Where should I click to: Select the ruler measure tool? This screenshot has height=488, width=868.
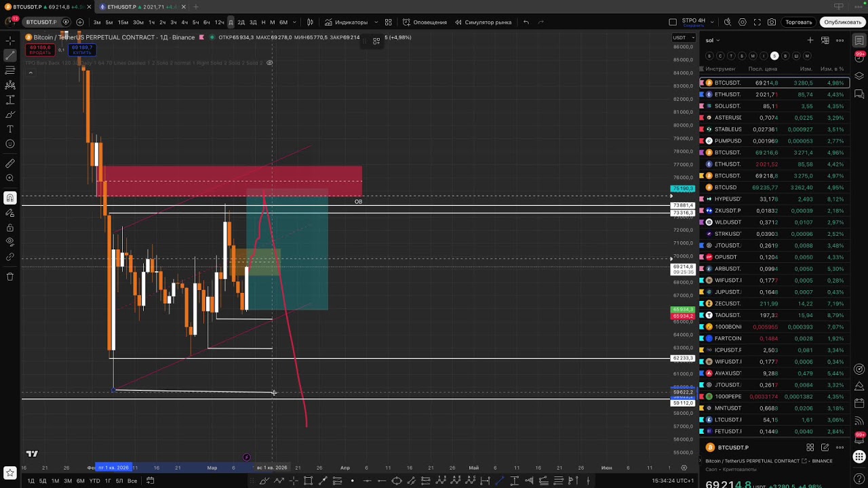[x=10, y=163]
